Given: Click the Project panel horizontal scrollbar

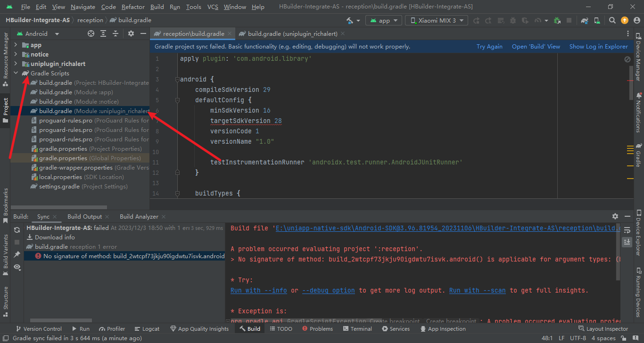Looking at the screenshot, I should [x=59, y=207].
